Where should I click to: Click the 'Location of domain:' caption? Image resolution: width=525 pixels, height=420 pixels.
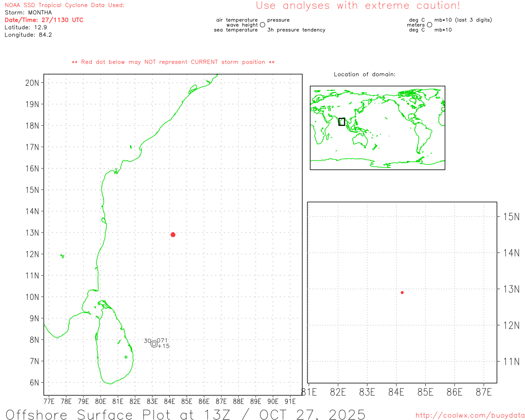[x=364, y=74]
